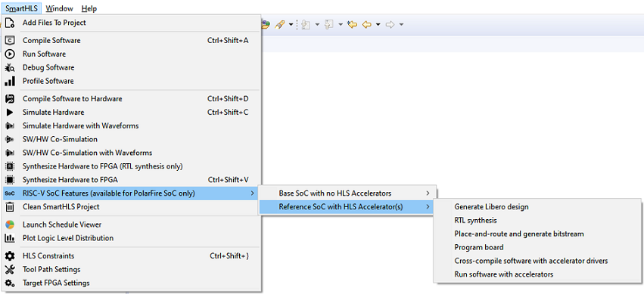Click the Launch Schedule Viewer pie icon
Screen dimensions: 644x294
pos(9,224)
